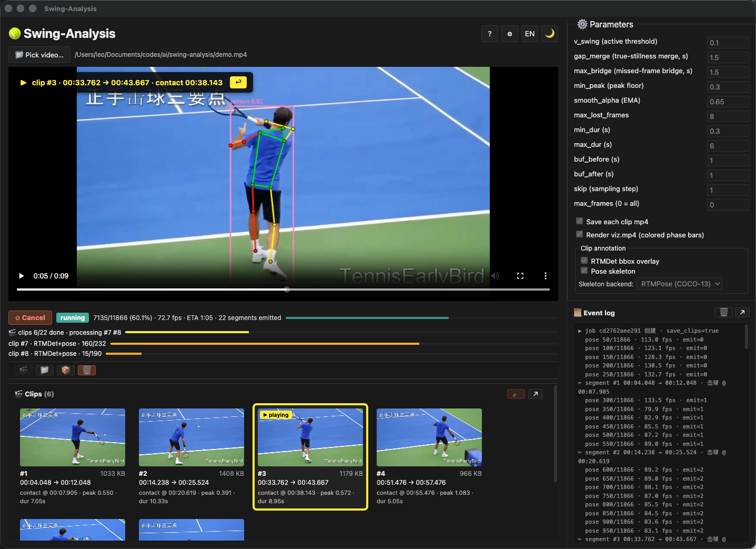This screenshot has height=549, width=756.
Task: Enter fullscreen in the video player
Action: pyautogui.click(x=520, y=276)
